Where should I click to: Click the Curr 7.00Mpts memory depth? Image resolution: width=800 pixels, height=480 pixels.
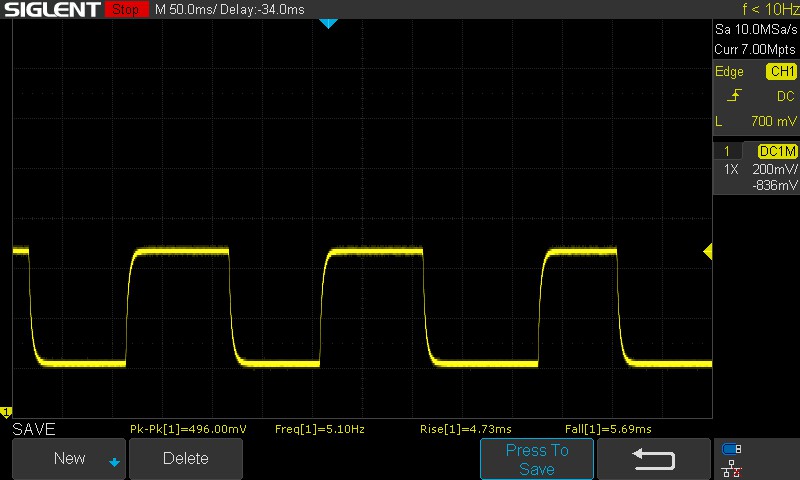click(755, 49)
